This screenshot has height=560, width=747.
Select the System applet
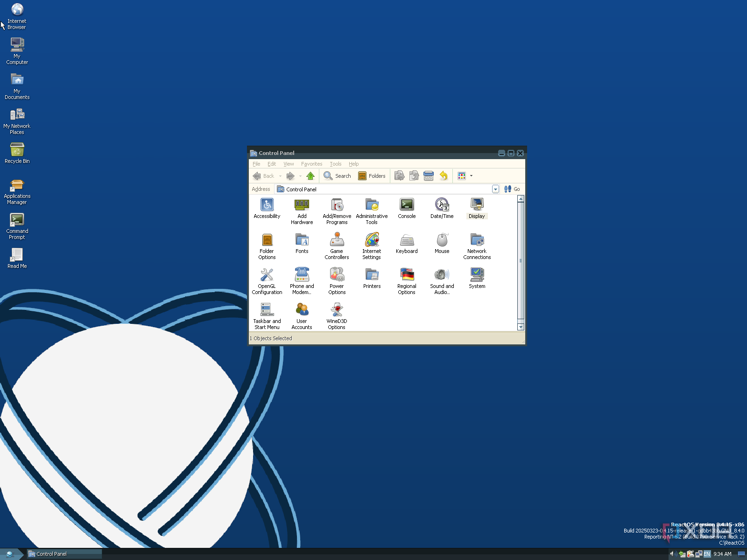tap(477, 278)
